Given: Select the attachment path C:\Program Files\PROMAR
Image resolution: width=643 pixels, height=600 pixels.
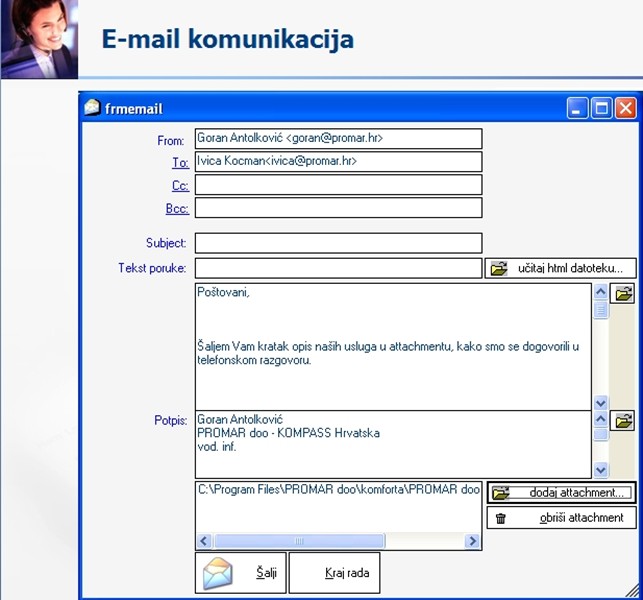Looking at the screenshot, I should 338,489.
